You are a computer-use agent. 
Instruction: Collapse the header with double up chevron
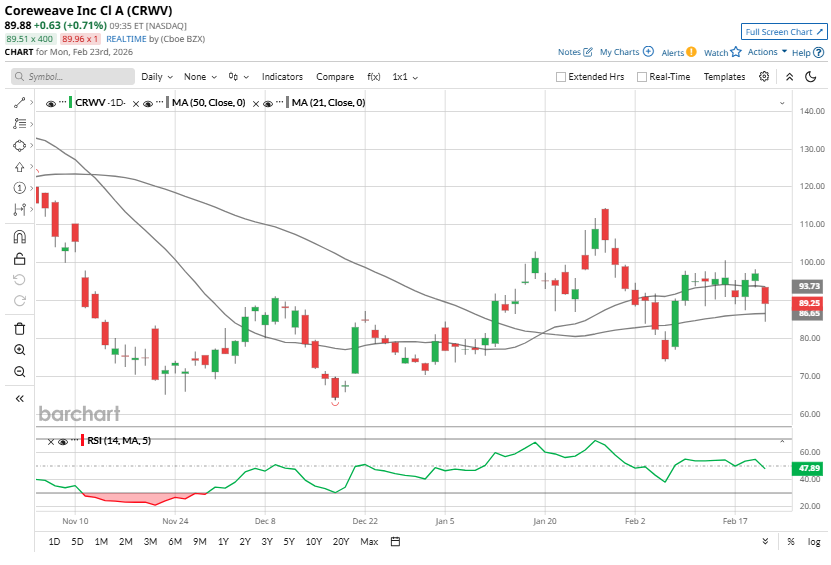click(x=789, y=77)
